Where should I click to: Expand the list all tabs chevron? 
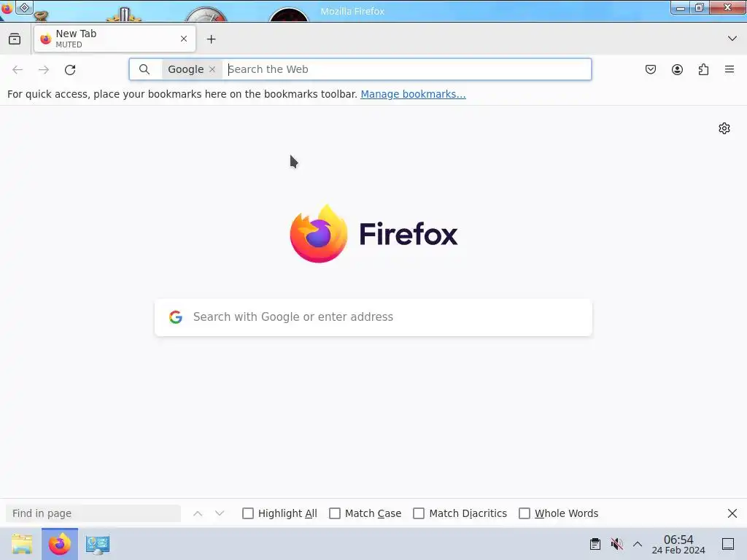pos(732,39)
